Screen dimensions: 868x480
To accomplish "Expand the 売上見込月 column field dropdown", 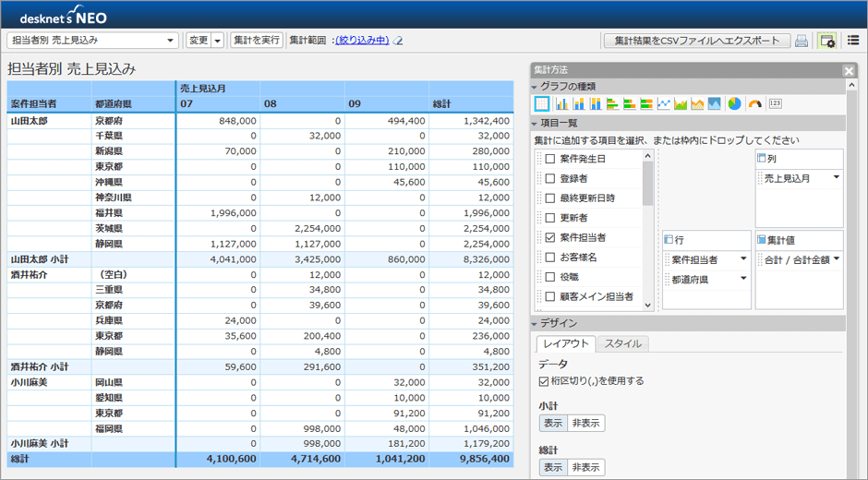I will point(837,178).
